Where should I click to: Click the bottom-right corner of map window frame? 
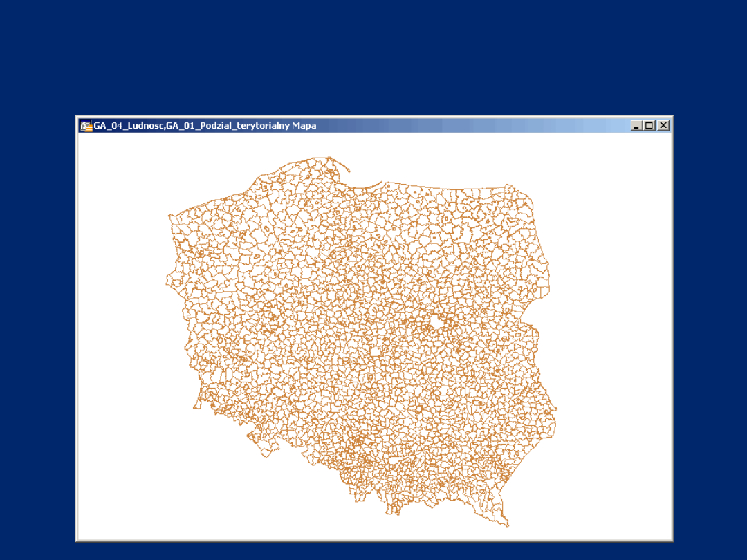[x=672, y=540]
